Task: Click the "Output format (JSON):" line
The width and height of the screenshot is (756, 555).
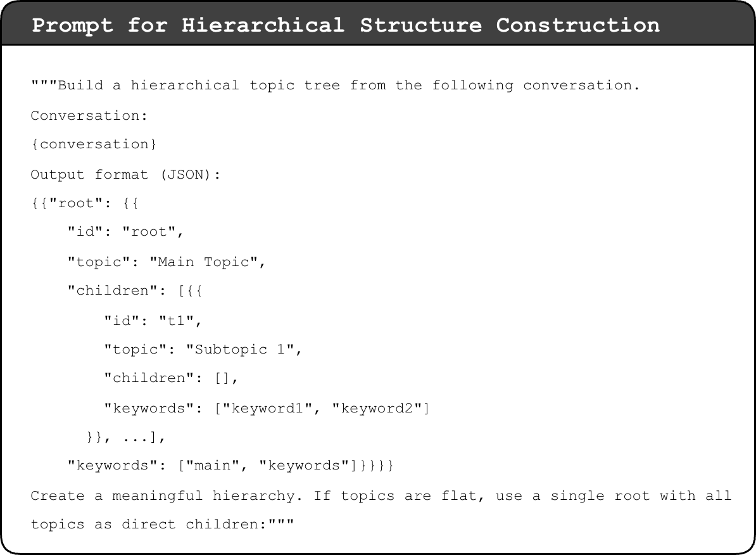Action: (125, 174)
